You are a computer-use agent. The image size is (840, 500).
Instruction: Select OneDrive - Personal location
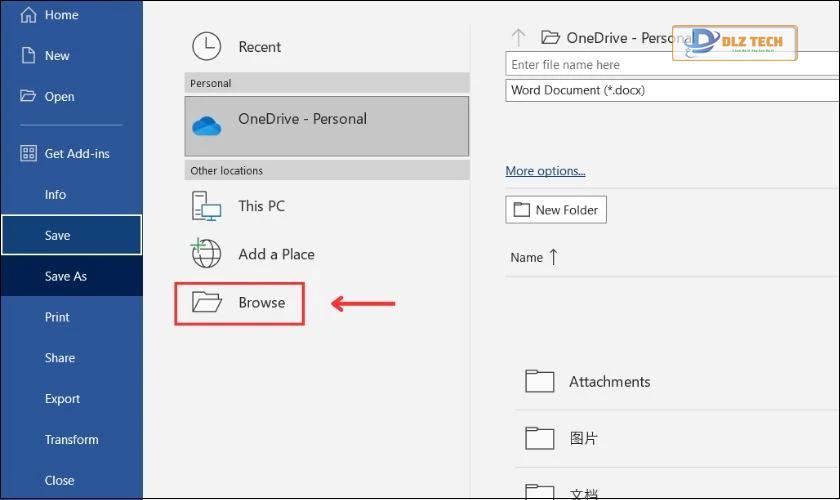point(327,126)
